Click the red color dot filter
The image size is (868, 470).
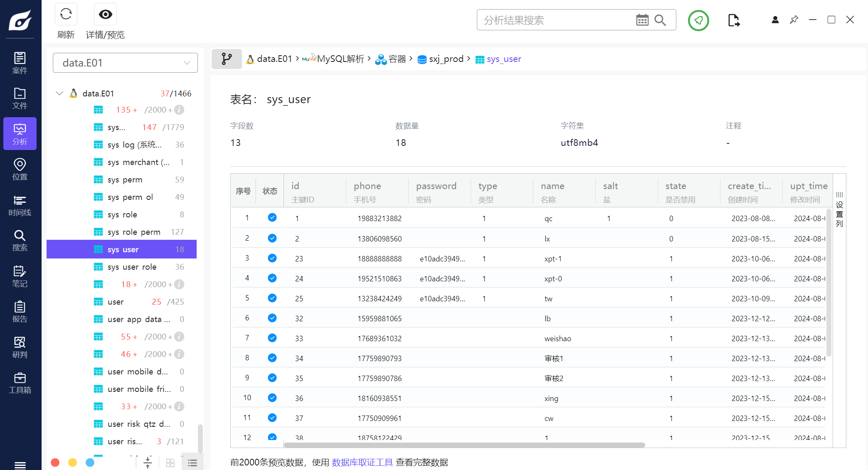[55, 463]
